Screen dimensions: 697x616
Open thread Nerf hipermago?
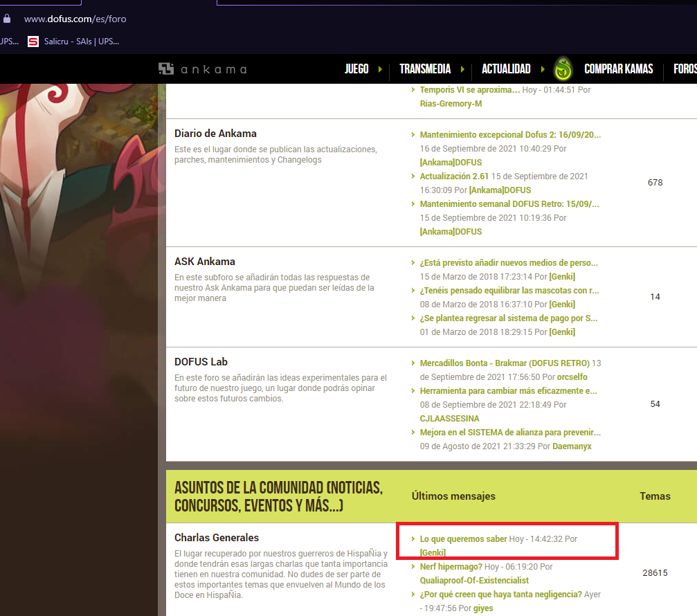[x=451, y=567]
